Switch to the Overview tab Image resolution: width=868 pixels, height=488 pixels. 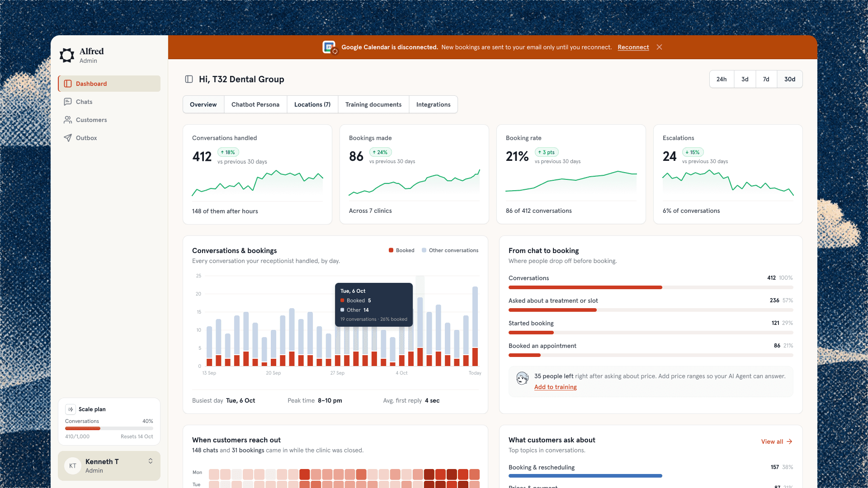[x=203, y=104]
